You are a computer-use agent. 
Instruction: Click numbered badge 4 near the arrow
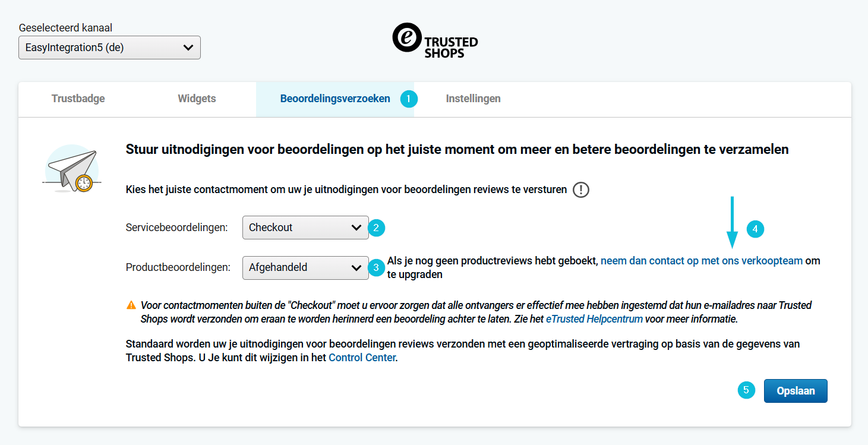coord(755,229)
